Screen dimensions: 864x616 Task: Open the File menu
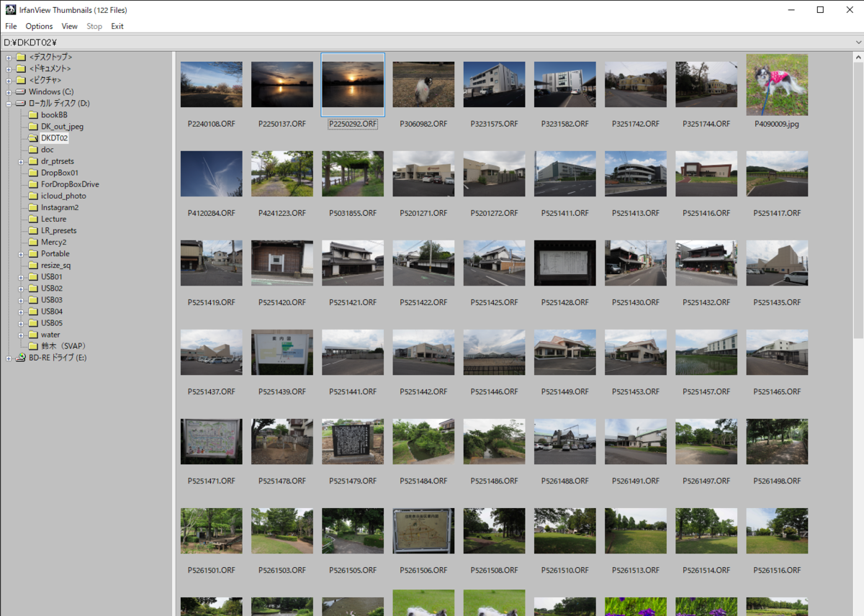tap(11, 26)
